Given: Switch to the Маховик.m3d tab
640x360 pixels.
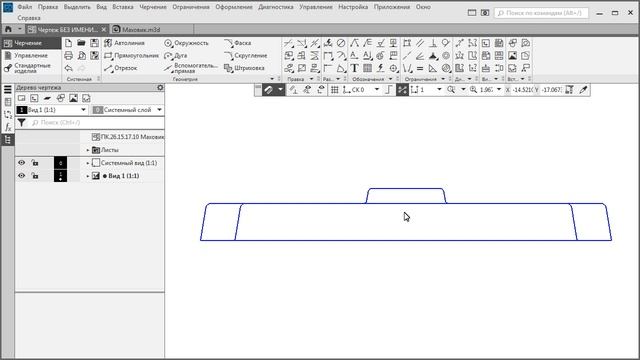Looking at the screenshot, I should pos(141,29).
